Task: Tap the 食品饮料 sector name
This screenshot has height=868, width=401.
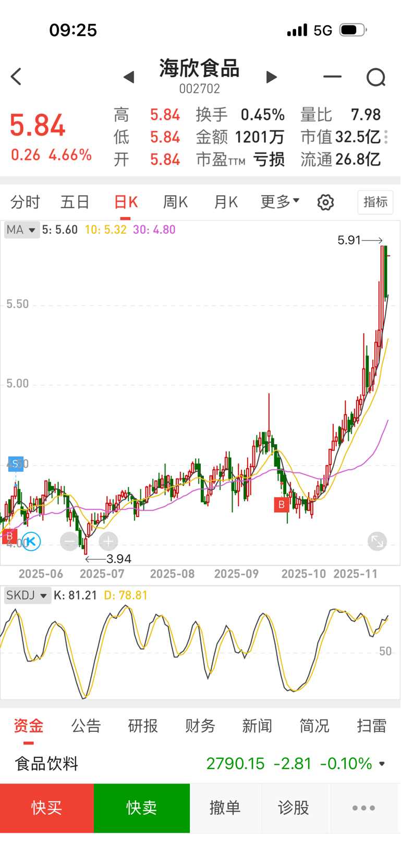Action: click(x=46, y=764)
